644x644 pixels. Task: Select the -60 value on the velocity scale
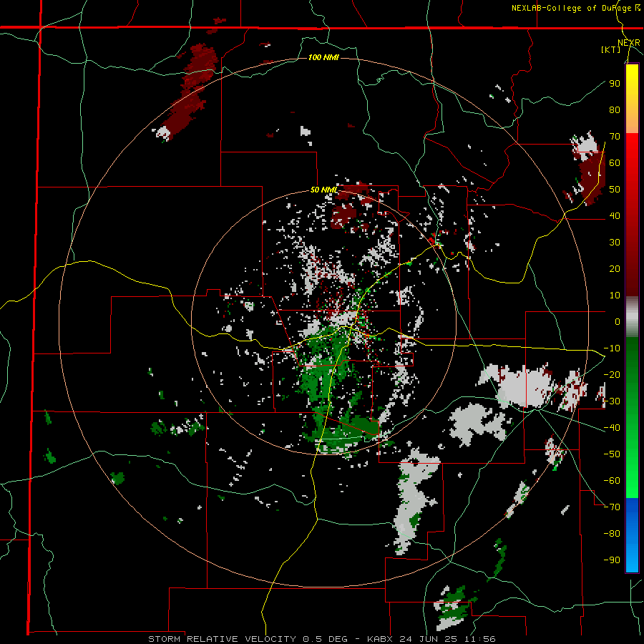[612, 481]
